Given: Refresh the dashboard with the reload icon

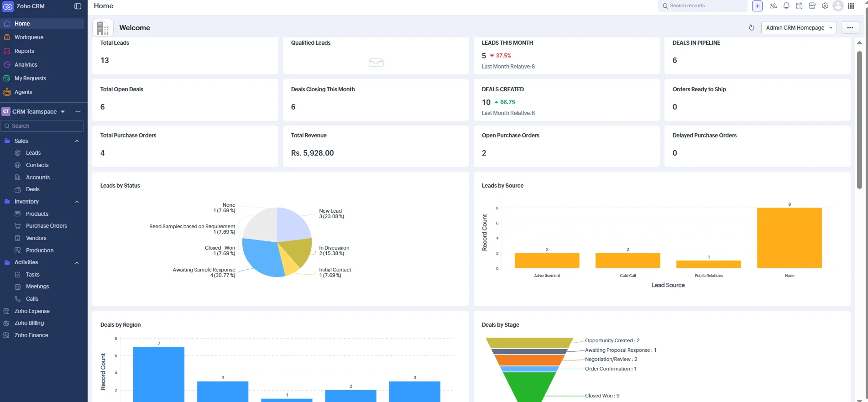Looking at the screenshot, I should [x=751, y=27].
